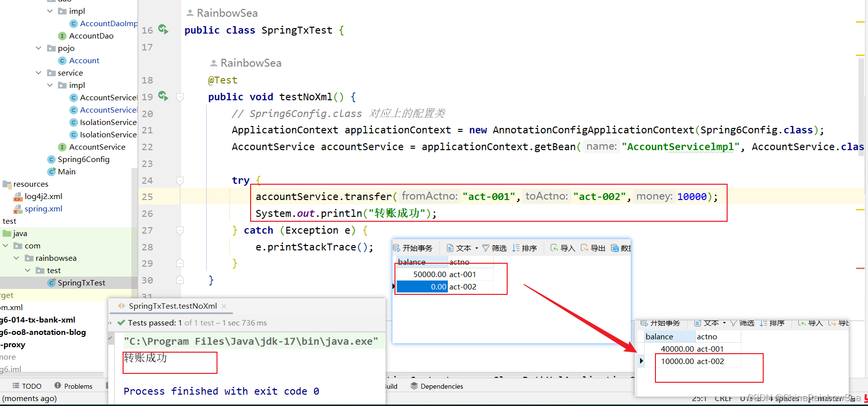The width and height of the screenshot is (868, 406).
Task: Collapse the test package above SpringTxTest
Action: coord(28,270)
